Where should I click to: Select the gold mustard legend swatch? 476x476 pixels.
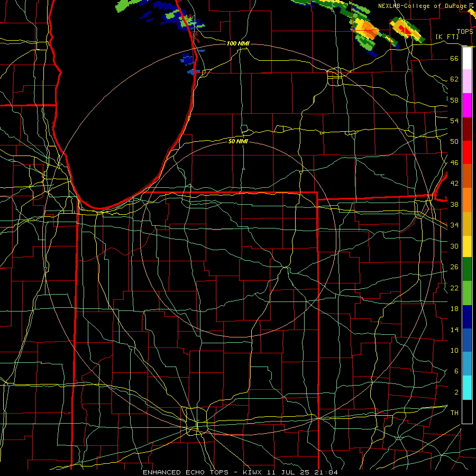point(467,223)
